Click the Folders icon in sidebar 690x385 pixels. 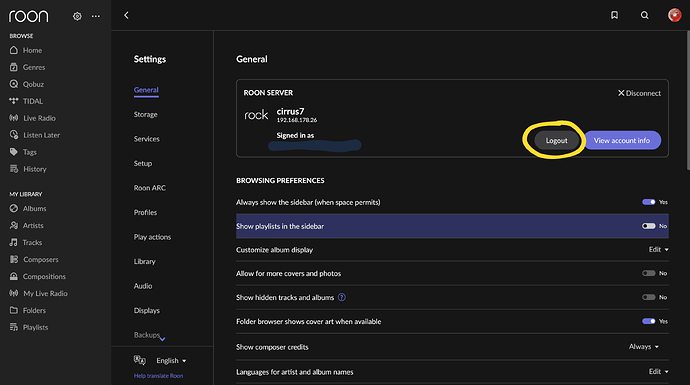coord(14,310)
